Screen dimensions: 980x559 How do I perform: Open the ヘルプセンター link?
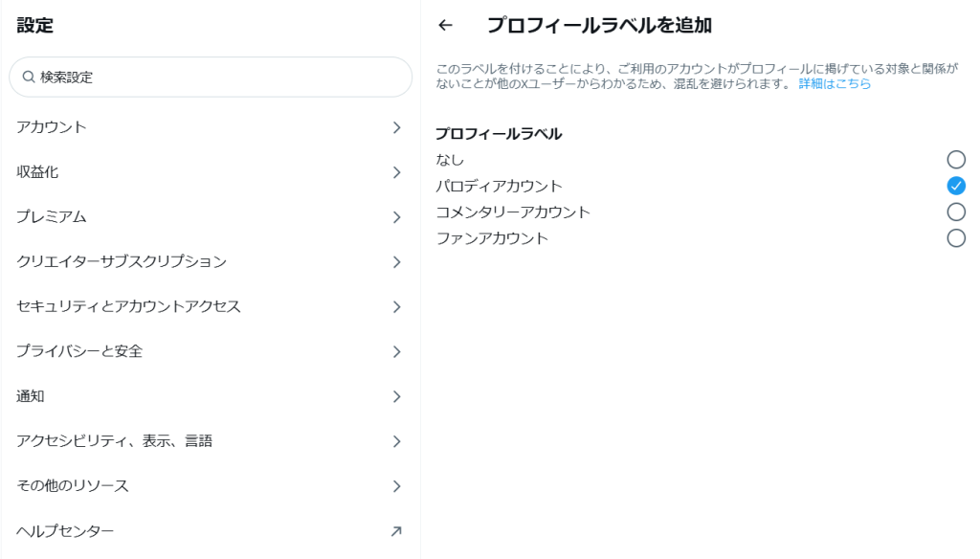pyautogui.click(x=210, y=531)
